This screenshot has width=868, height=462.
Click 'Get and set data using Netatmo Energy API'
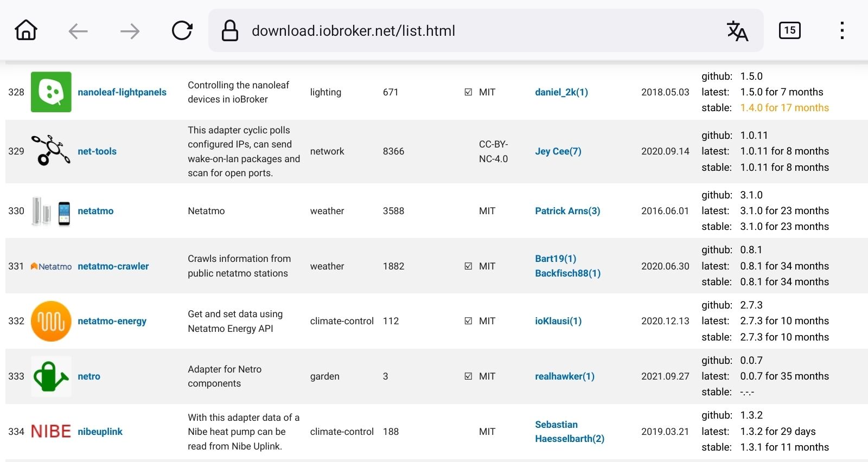pos(235,321)
